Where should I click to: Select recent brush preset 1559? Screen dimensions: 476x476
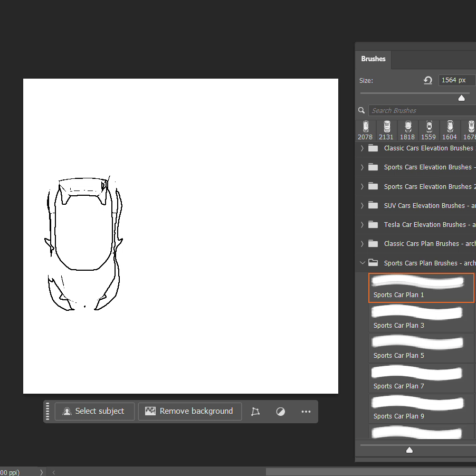point(429,130)
